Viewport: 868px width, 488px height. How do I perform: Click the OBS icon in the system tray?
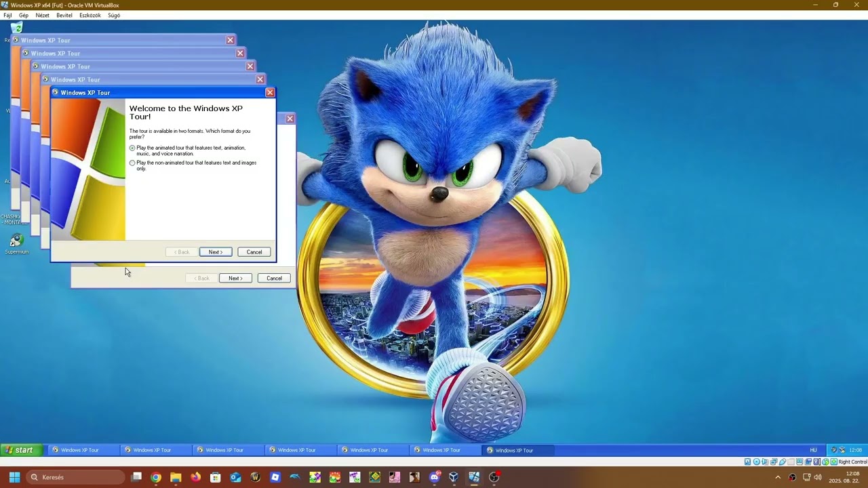[792, 477]
